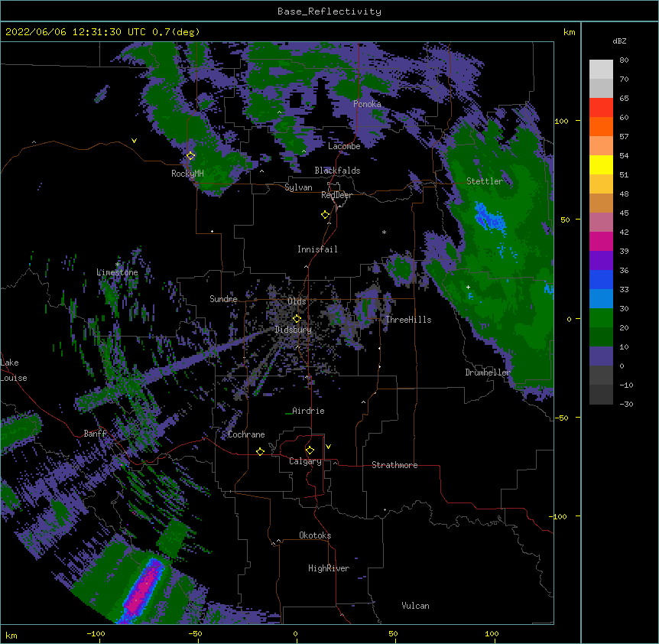The width and height of the screenshot is (659, 644).
Task: Click the Base_Reflectivity title text
Action: pyautogui.click(x=329, y=11)
